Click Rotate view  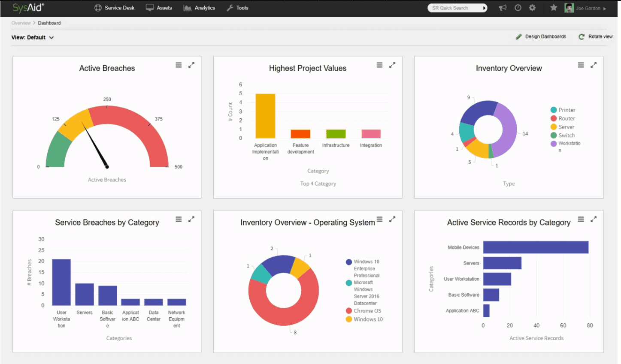pyautogui.click(x=600, y=36)
